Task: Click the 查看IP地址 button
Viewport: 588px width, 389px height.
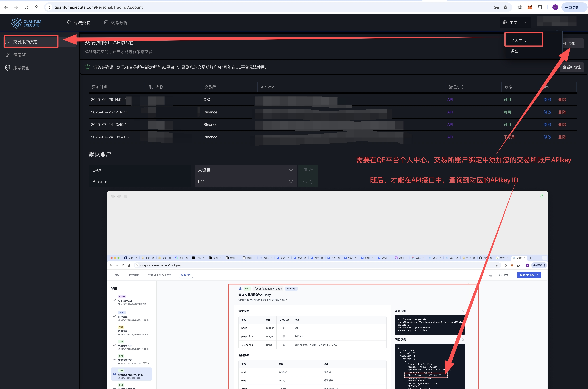Action: click(571, 67)
